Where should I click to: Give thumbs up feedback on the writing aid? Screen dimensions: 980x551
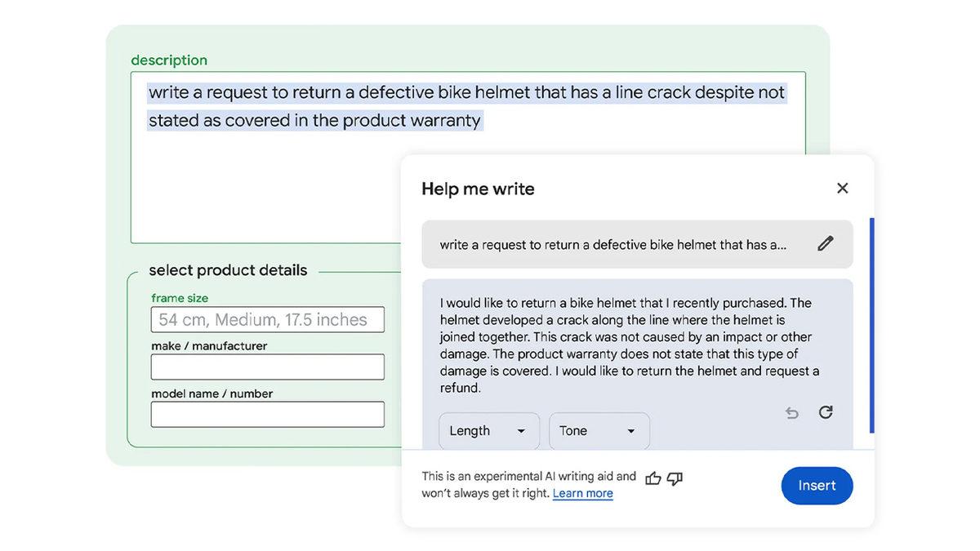(x=653, y=478)
